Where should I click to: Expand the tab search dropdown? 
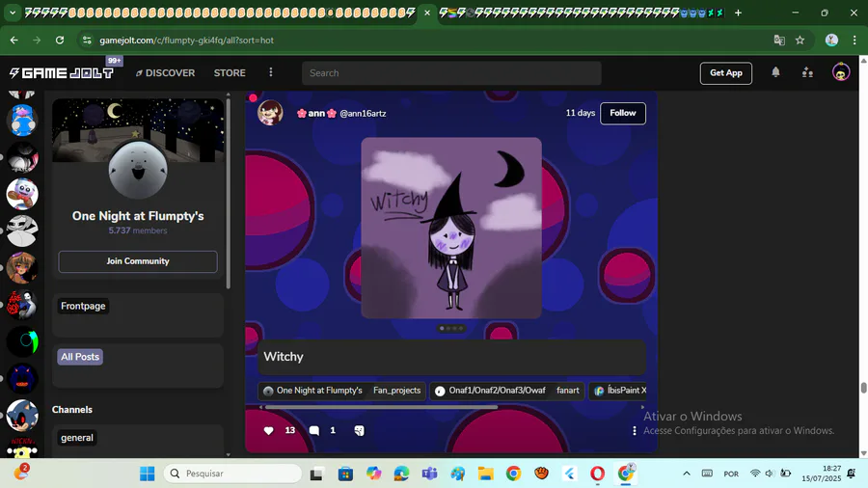click(x=13, y=13)
